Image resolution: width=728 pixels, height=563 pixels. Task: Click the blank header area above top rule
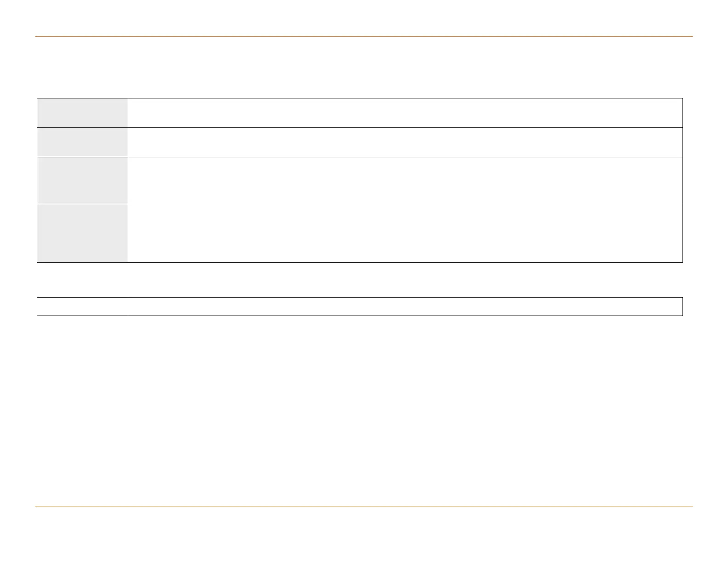coord(364,18)
